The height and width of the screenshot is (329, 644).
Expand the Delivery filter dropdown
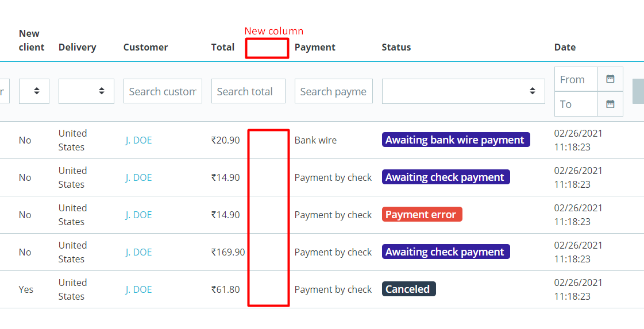tap(86, 91)
